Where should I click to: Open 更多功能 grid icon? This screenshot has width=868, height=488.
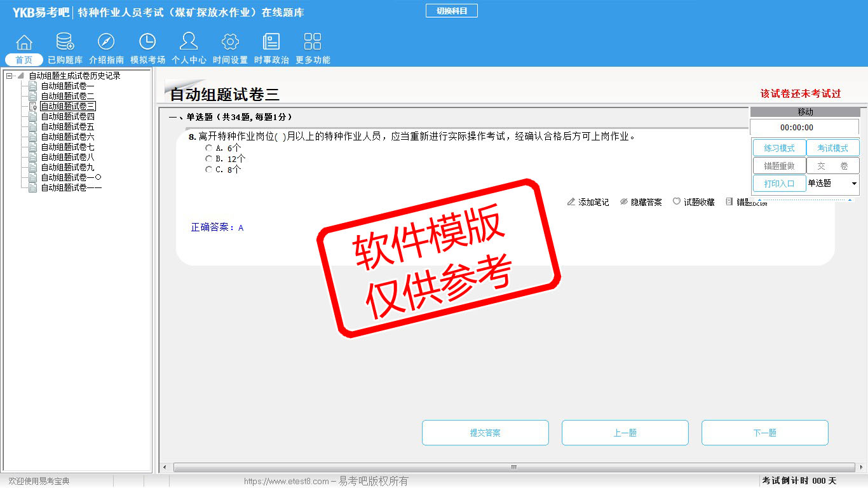point(313,43)
